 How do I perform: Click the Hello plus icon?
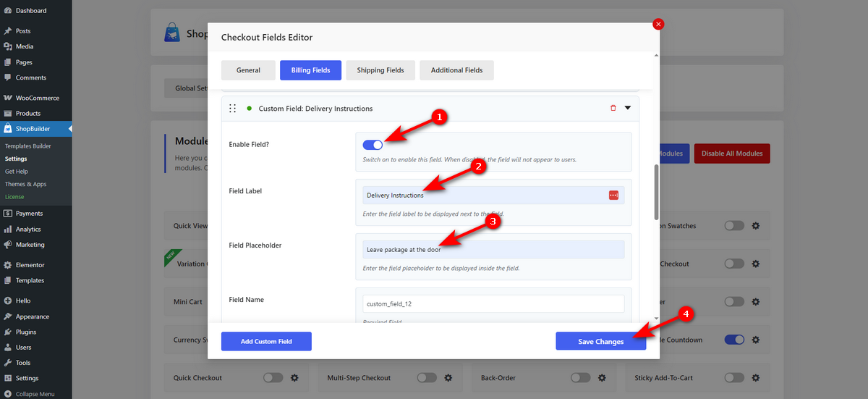pyautogui.click(x=8, y=301)
